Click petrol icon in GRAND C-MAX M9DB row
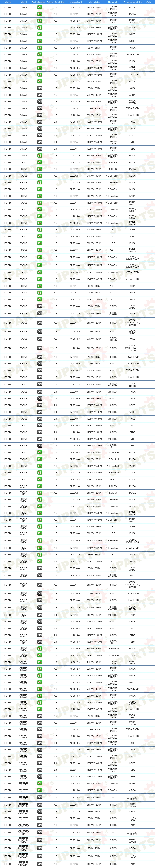The image size is (155, 868). [x=40, y=682]
